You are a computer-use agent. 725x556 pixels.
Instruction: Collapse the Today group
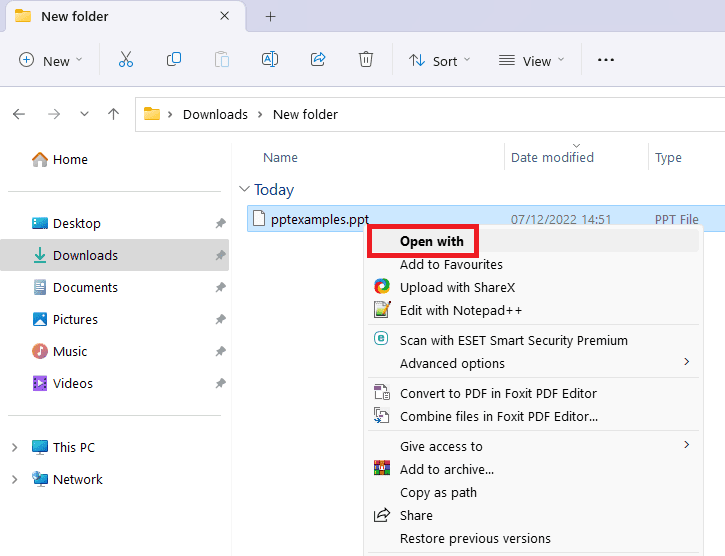[x=244, y=189]
